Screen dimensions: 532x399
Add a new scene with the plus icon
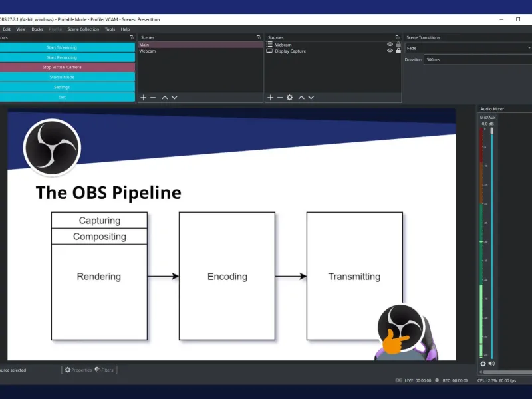tap(143, 98)
